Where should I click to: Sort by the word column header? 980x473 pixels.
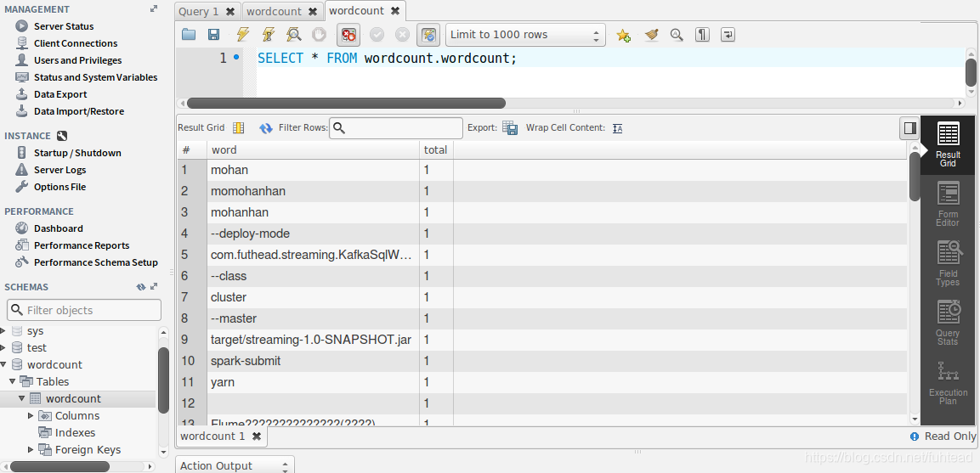tap(313, 150)
